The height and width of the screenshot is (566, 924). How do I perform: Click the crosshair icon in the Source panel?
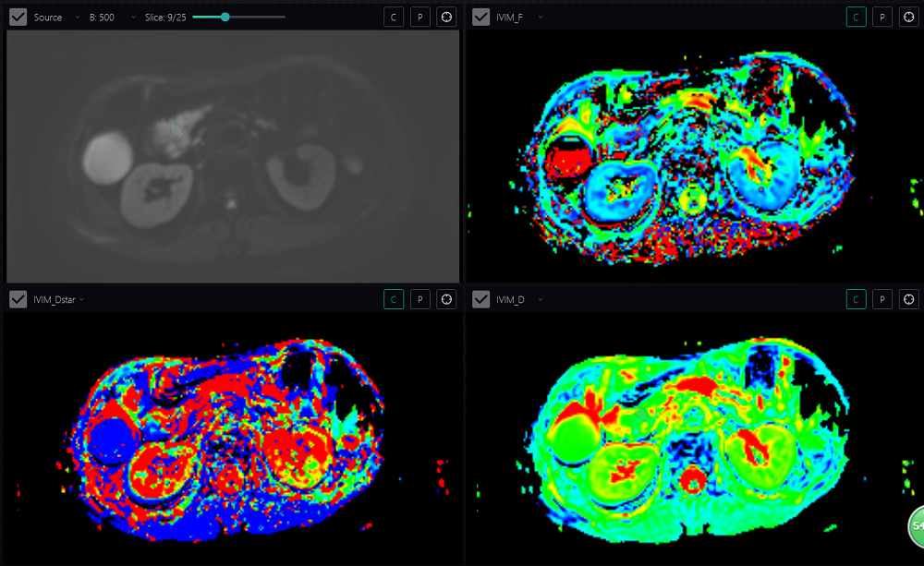pos(446,18)
